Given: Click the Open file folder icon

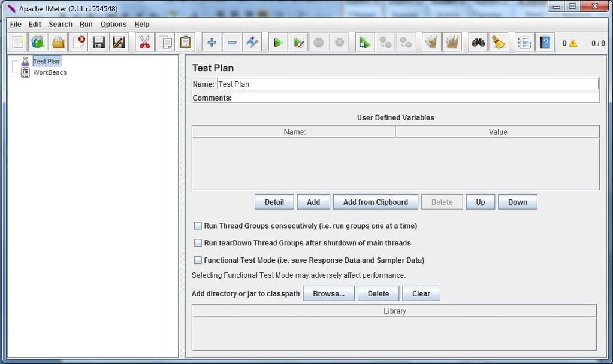Looking at the screenshot, I should click(58, 42).
